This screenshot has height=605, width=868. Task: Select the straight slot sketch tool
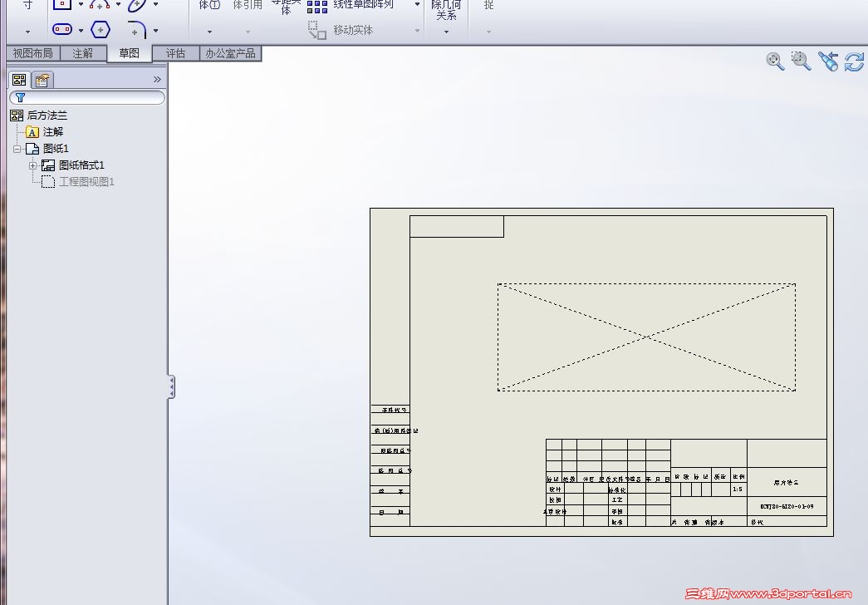click(x=62, y=29)
